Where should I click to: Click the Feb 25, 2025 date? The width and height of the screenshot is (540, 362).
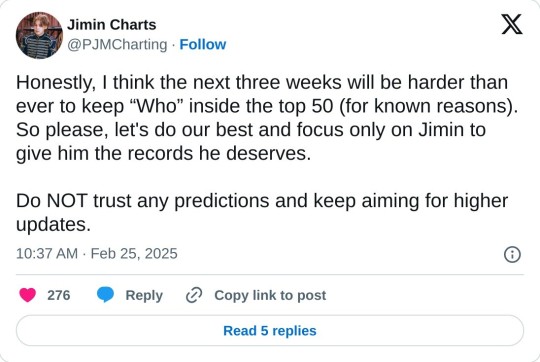(x=134, y=254)
